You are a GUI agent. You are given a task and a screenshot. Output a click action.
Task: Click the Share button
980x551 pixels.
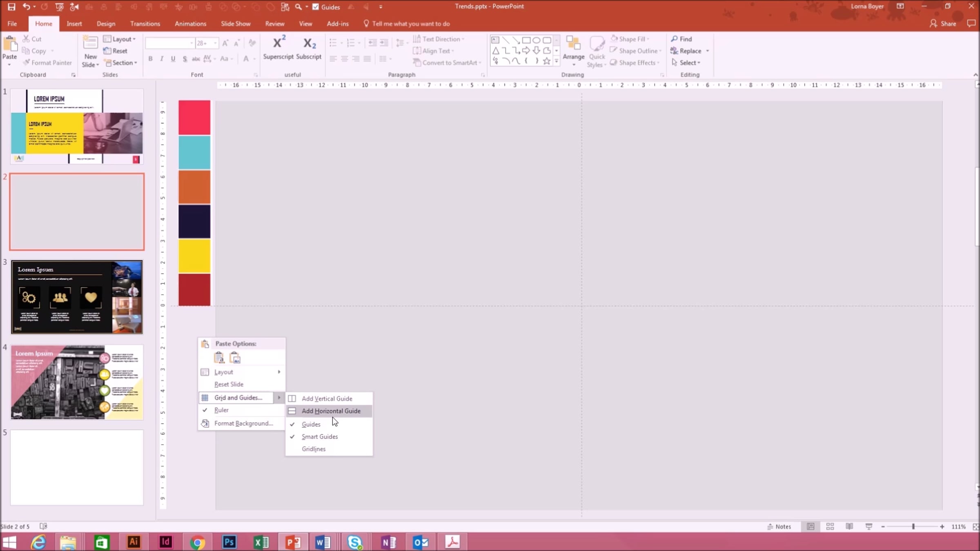(943, 24)
